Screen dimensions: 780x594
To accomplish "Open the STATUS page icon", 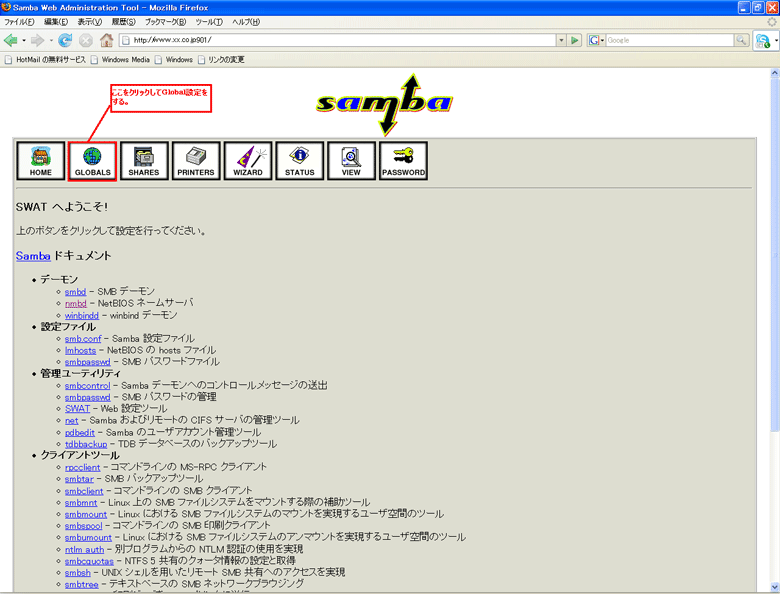I will [300, 161].
